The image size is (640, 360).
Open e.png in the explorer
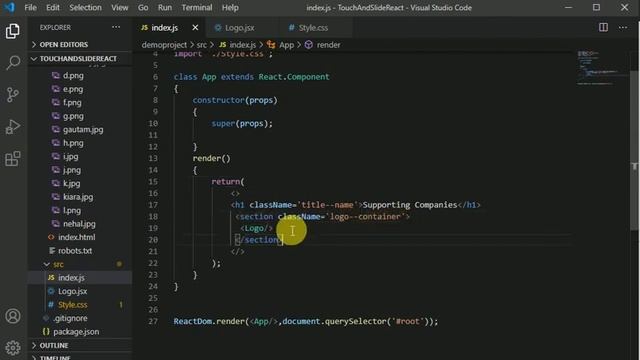click(x=73, y=89)
